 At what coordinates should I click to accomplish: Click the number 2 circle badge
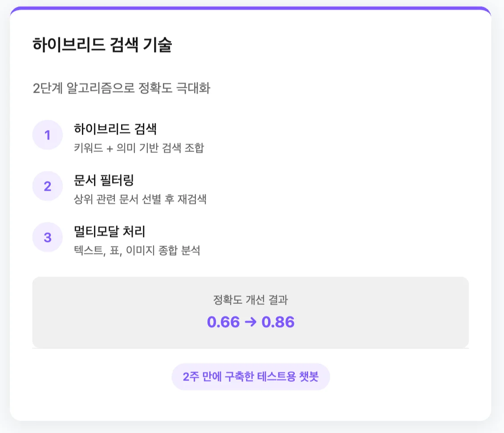coord(47,186)
